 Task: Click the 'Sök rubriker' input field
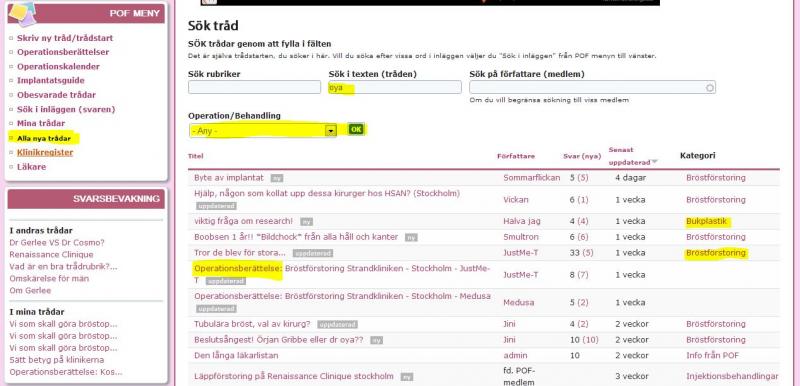pos(254,87)
